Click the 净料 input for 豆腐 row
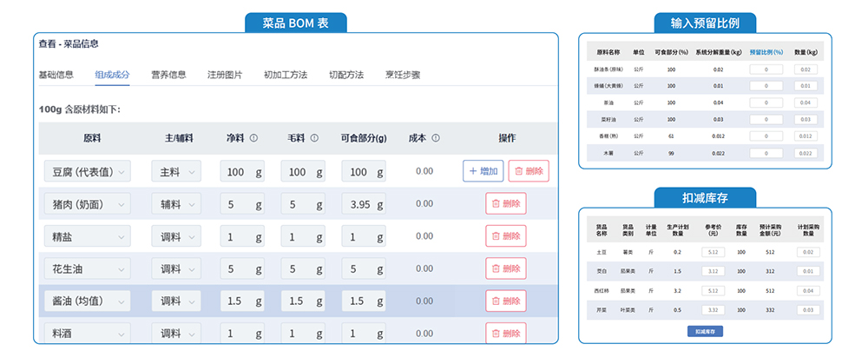Viewport: 868px width, 364px height. click(x=243, y=171)
